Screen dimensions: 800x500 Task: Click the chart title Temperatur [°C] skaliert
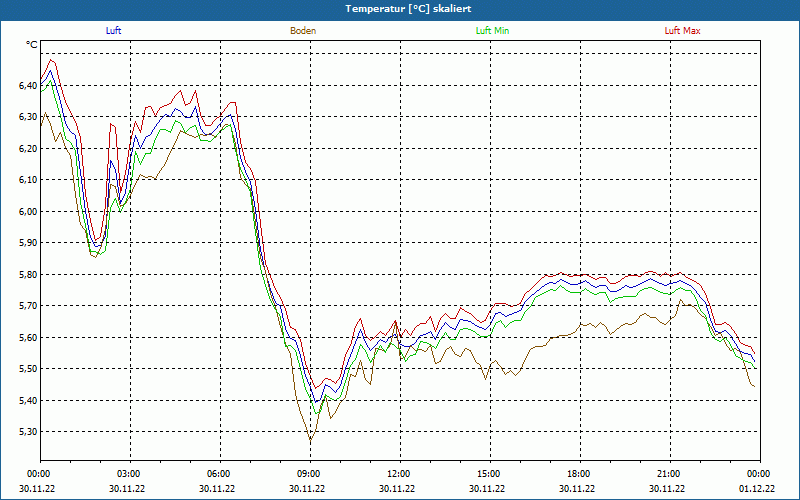[408, 9]
